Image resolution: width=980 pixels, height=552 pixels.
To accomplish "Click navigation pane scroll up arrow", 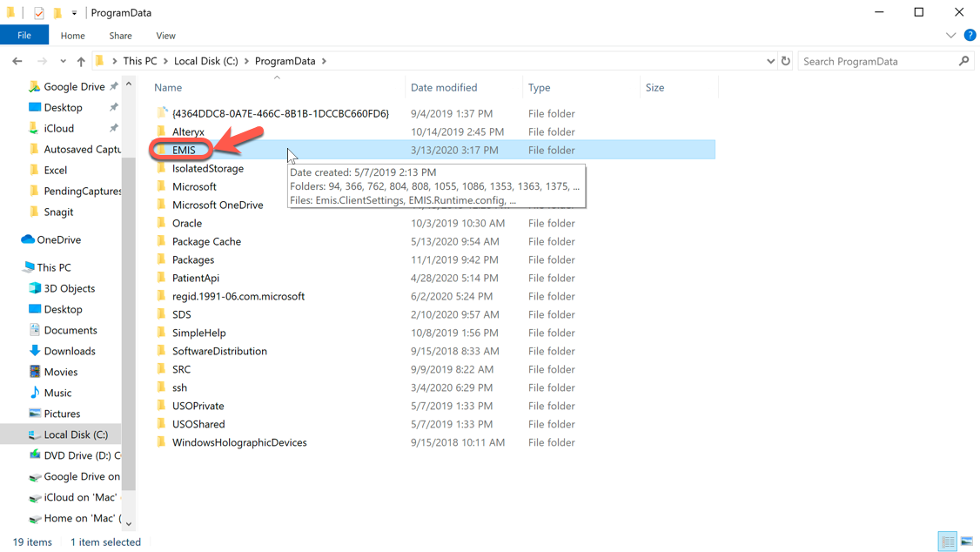I will pyautogui.click(x=129, y=84).
